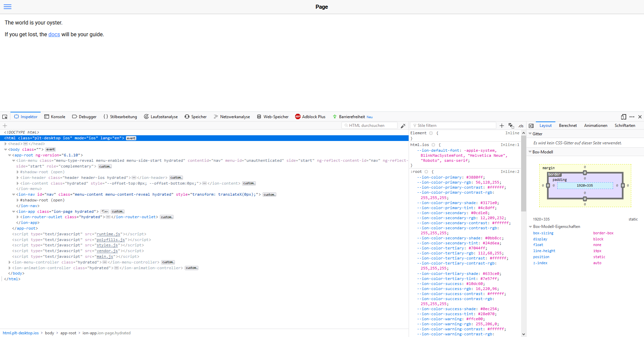Select the Animationen sidebar tab
Viewport: 644px width, 337px height.
tap(596, 126)
